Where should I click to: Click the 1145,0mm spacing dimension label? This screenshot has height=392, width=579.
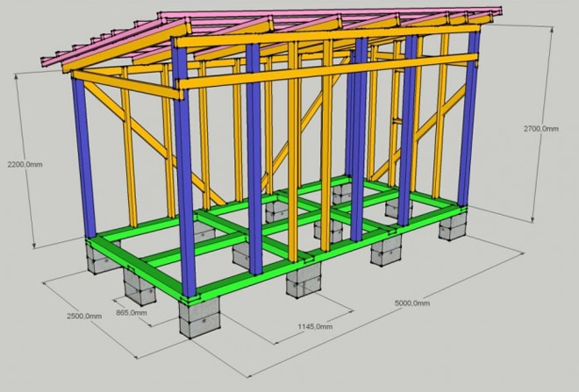pyautogui.click(x=315, y=326)
